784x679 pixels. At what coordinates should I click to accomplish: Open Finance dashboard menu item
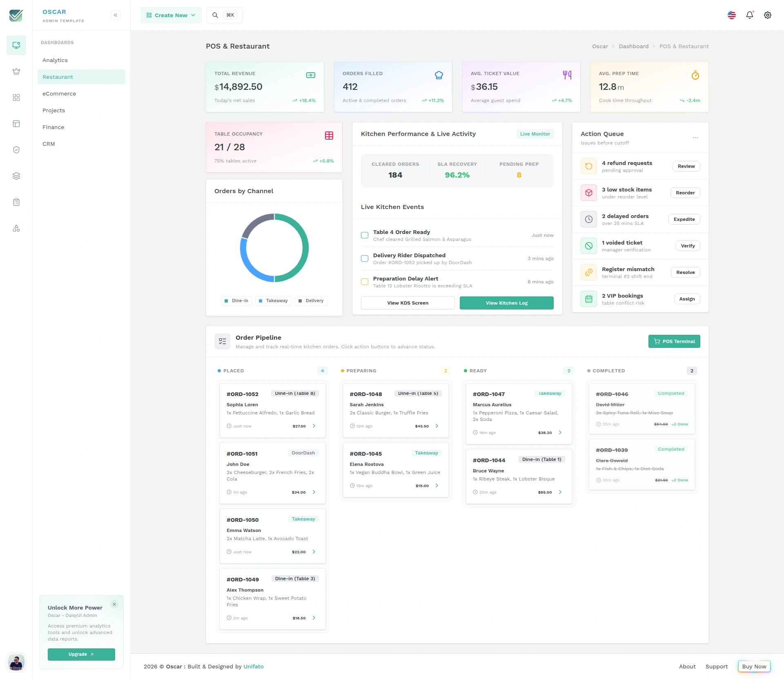81,127
